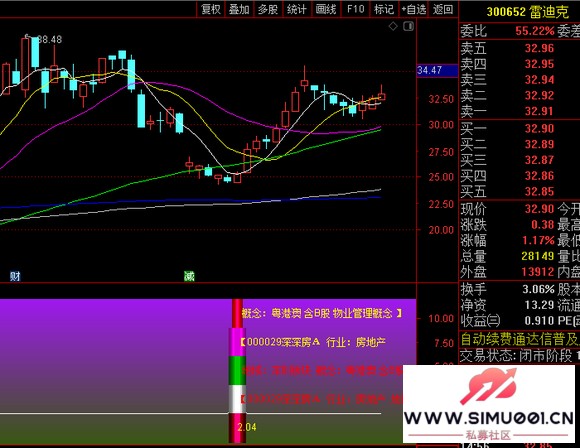Select 买一 price 32.90
Image resolution: width=580 pixels, height=448 pixels.
pos(539,128)
